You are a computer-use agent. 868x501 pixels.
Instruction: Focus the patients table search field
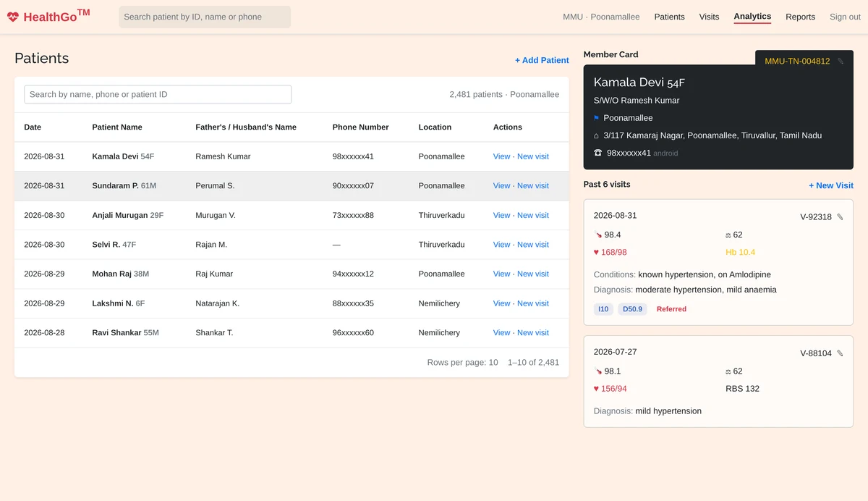pyautogui.click(x=158, y=94)
